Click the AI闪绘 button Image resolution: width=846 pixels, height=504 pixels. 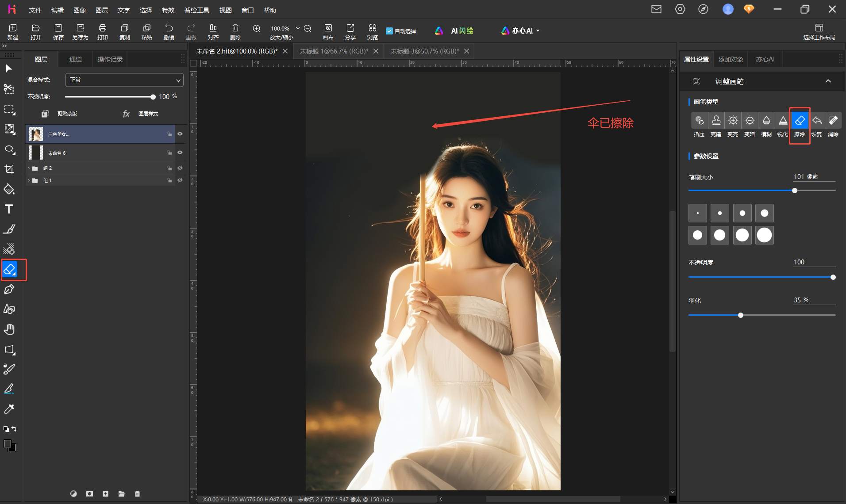pos(454,31)
